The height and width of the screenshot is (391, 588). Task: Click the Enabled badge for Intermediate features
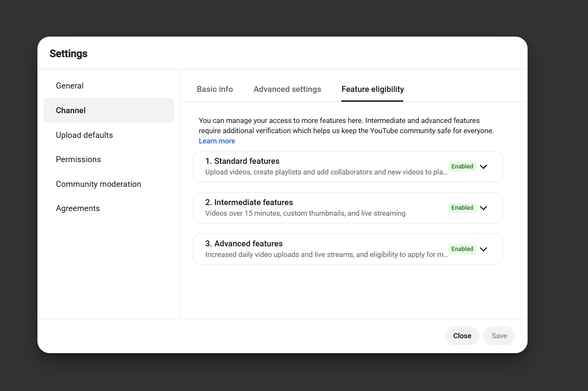click(462, 208)
